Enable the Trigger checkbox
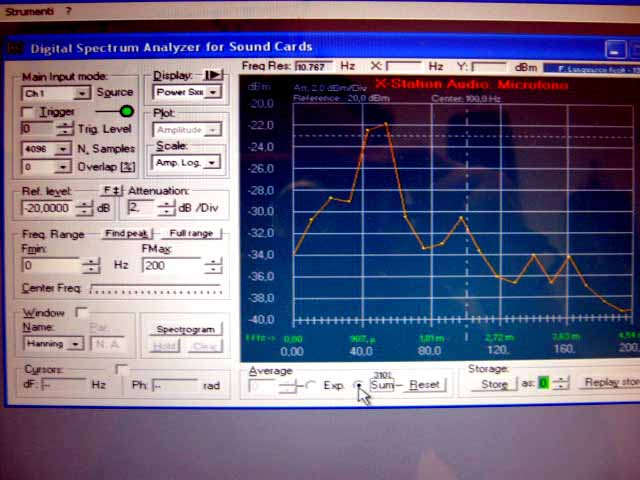The width and height of the screenshot is (640, 480). 28,112
